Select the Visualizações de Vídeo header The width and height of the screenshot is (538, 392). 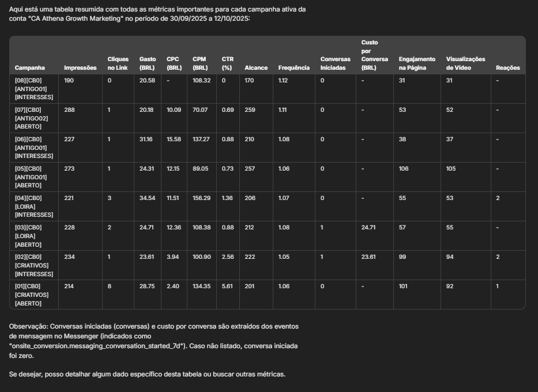point(465,63)
